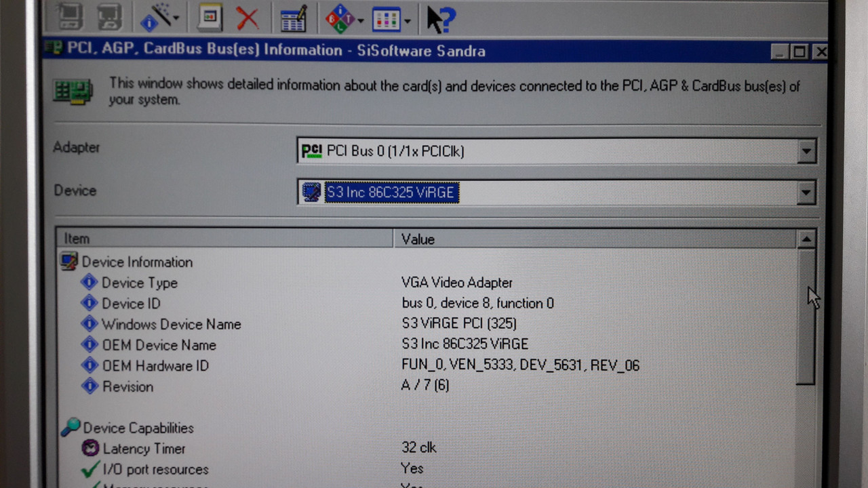The height and width of the screenshot is (488, 868).
Task: Click the info icon beside Revision
Action: pos(90,386)
